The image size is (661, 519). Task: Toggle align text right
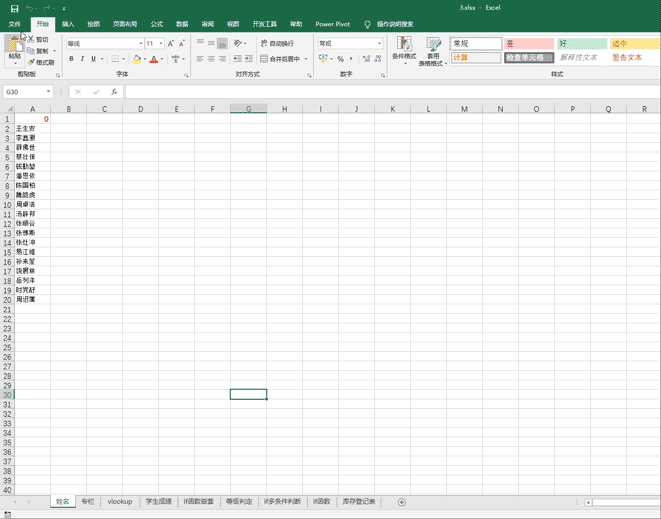[x=222, y=59]
